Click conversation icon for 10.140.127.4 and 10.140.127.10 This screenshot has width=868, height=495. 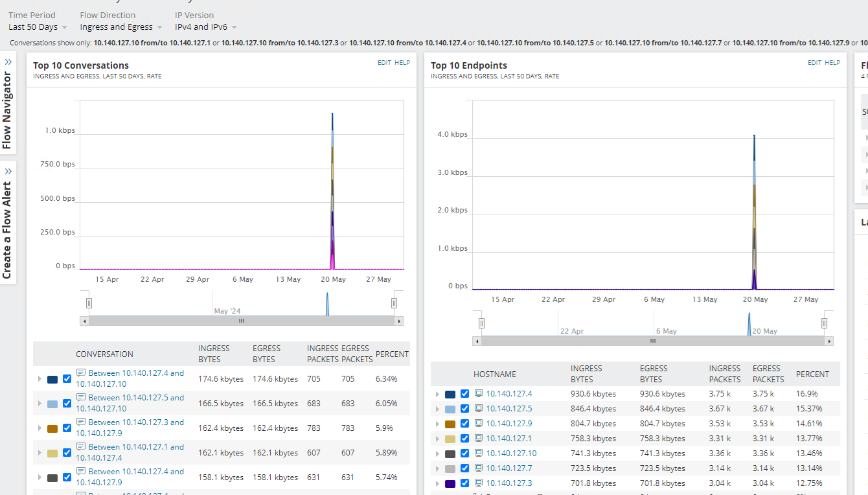(x=81, y=373)
